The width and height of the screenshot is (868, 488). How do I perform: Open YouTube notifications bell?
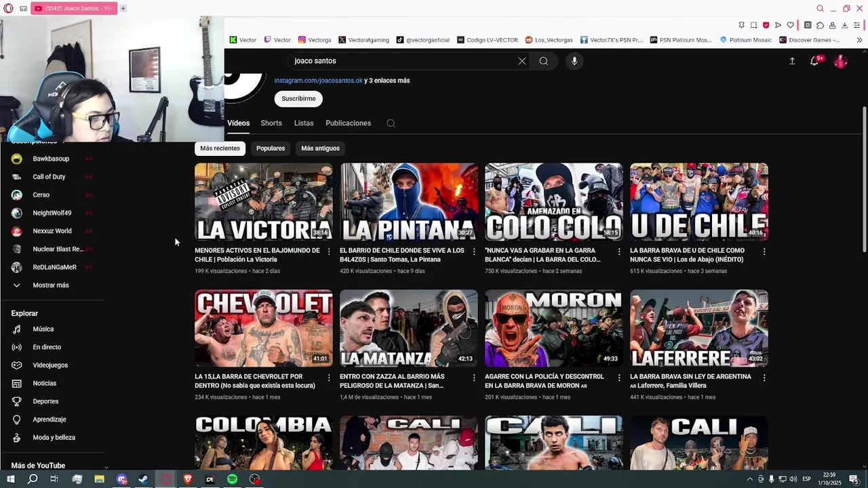814,61
